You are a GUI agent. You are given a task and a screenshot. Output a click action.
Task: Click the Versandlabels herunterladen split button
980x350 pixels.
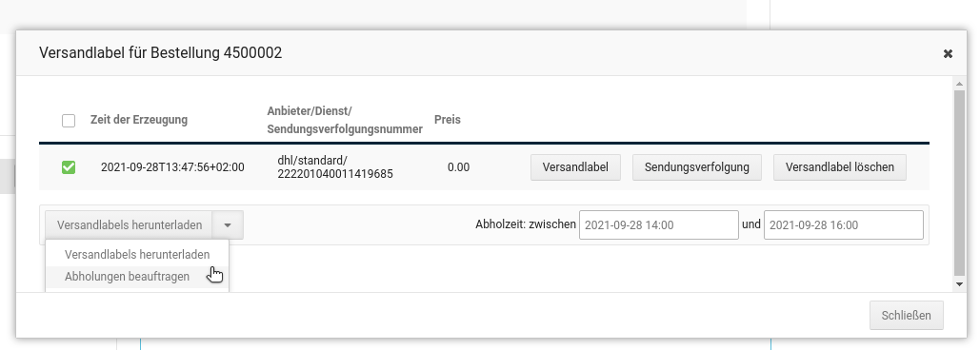(x=130, y=224)
